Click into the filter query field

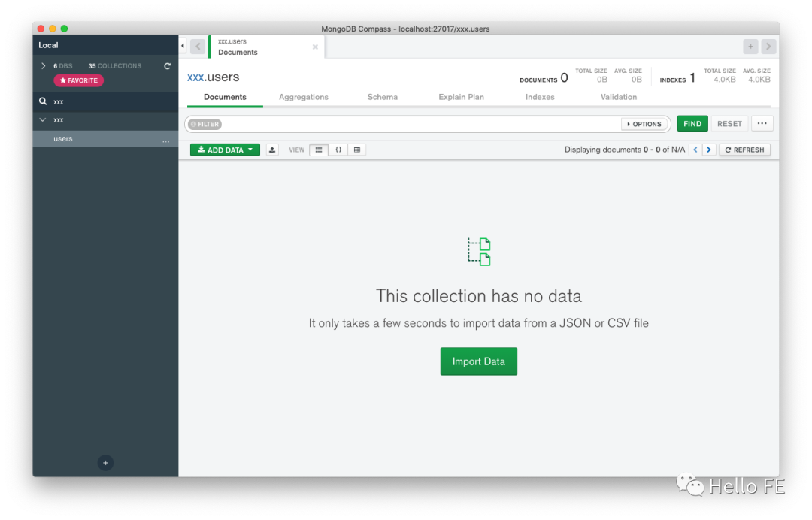pos(421,124)
